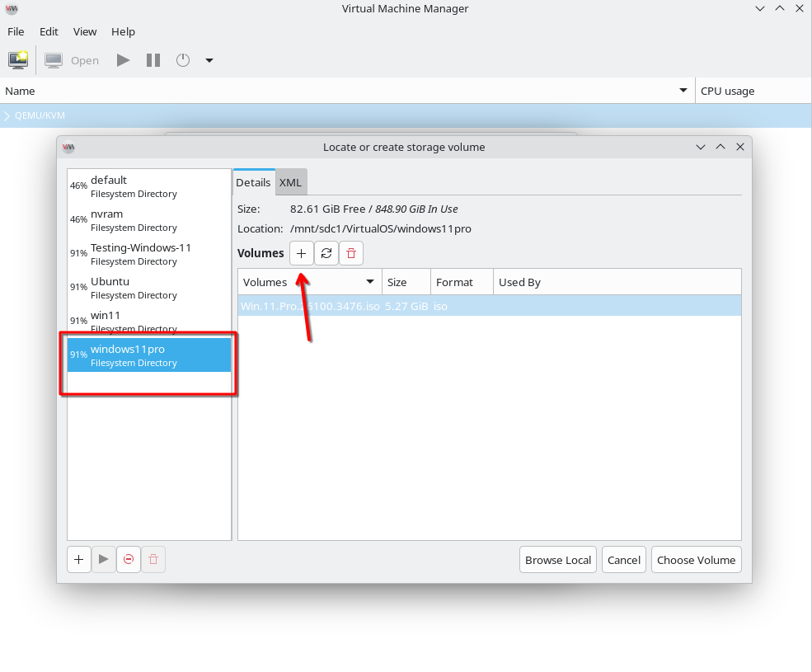812x672 pixels.
Task: Click the Pause virtual machine icon
Action: pos(153,60)
